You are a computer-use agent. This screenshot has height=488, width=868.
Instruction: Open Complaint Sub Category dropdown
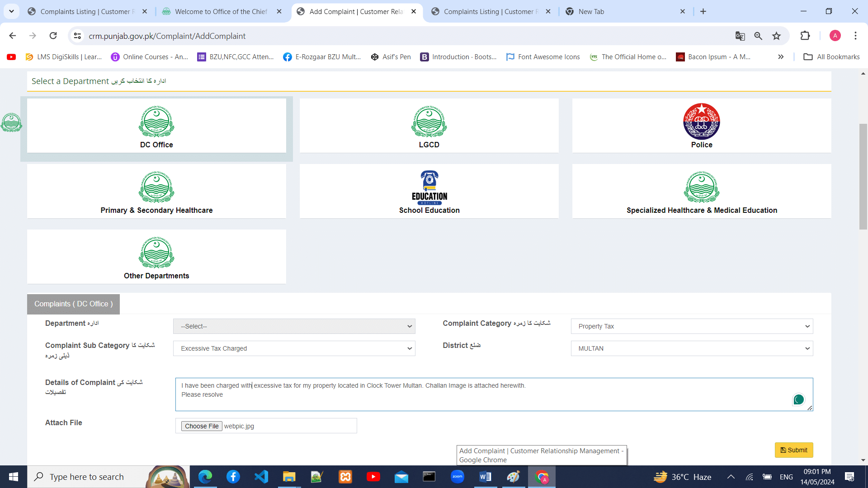294,348
